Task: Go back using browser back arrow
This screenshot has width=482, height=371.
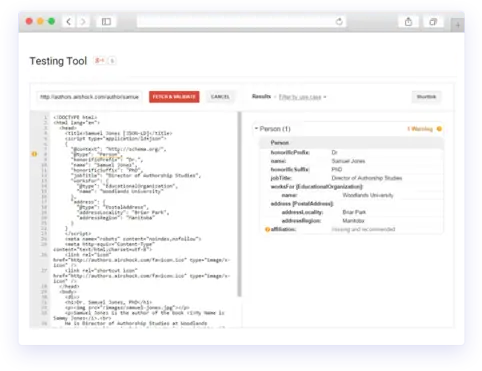Action: coord(69,22)
